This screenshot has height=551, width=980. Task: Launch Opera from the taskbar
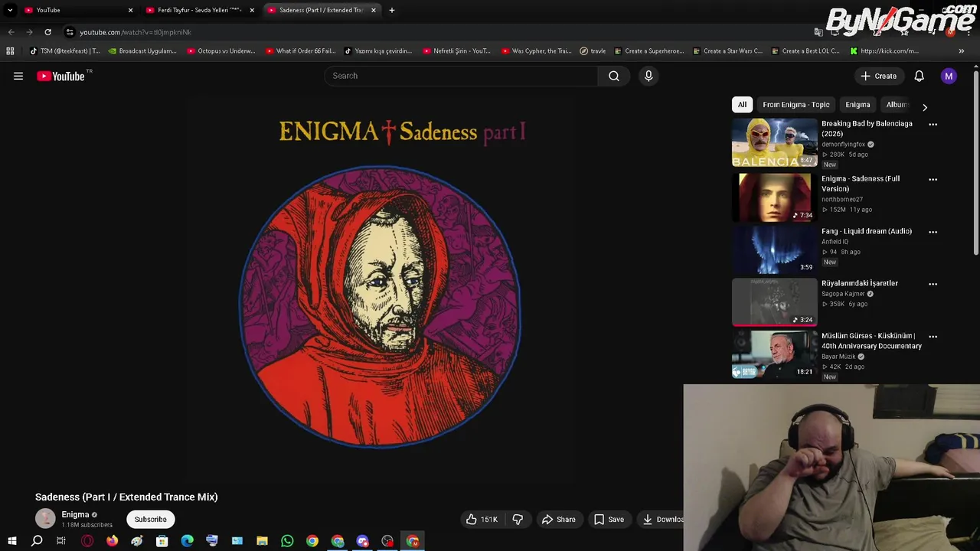(87, 541)
